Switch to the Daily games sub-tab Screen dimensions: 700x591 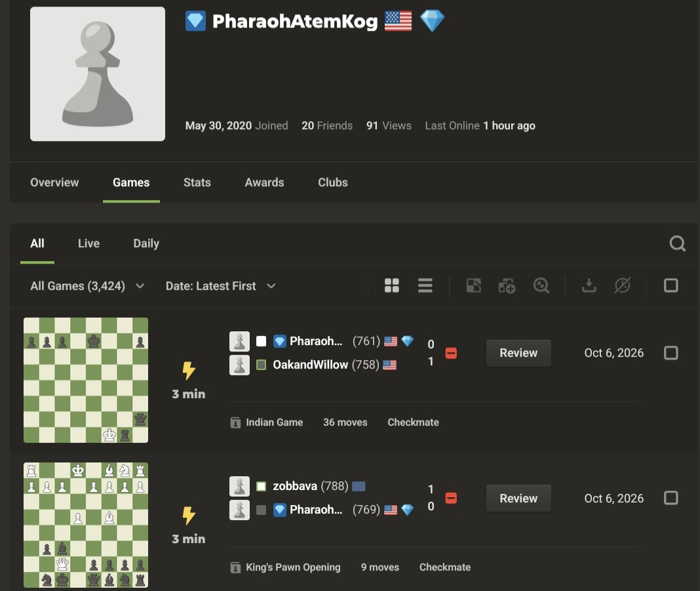(x=146, y=243)
